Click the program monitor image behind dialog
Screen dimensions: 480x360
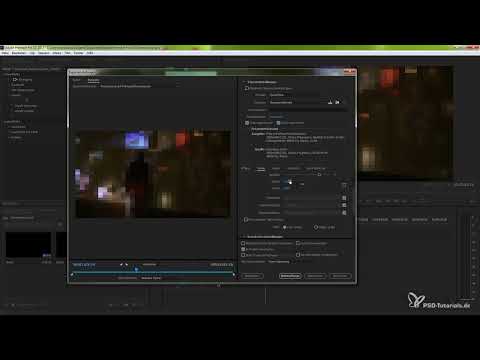click(405, 123)
